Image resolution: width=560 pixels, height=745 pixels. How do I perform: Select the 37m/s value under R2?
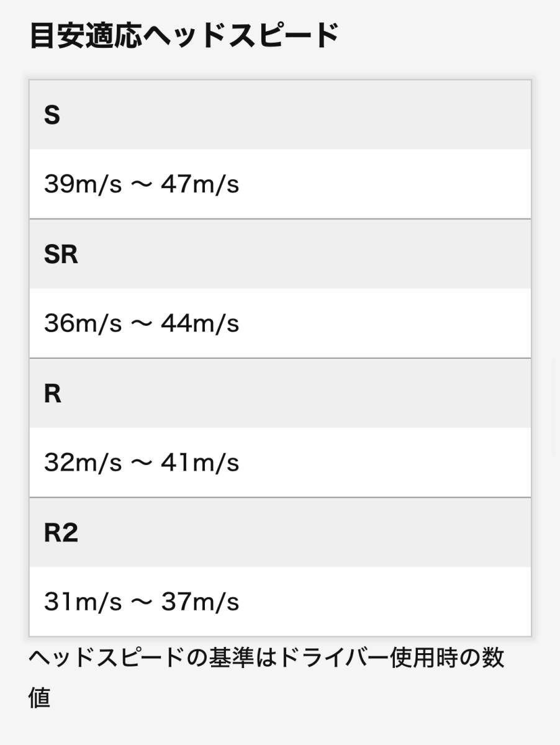199,602
